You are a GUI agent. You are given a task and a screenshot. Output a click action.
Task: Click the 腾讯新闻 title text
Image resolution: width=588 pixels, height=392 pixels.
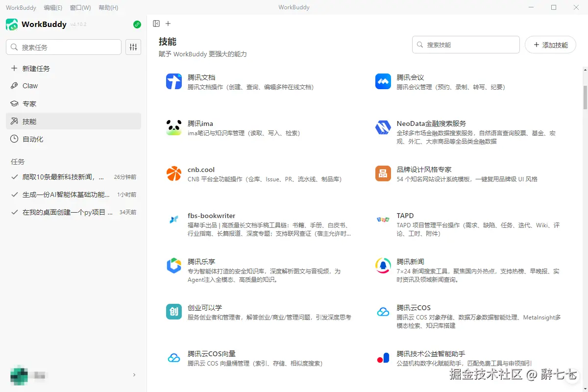click(411, 262)
